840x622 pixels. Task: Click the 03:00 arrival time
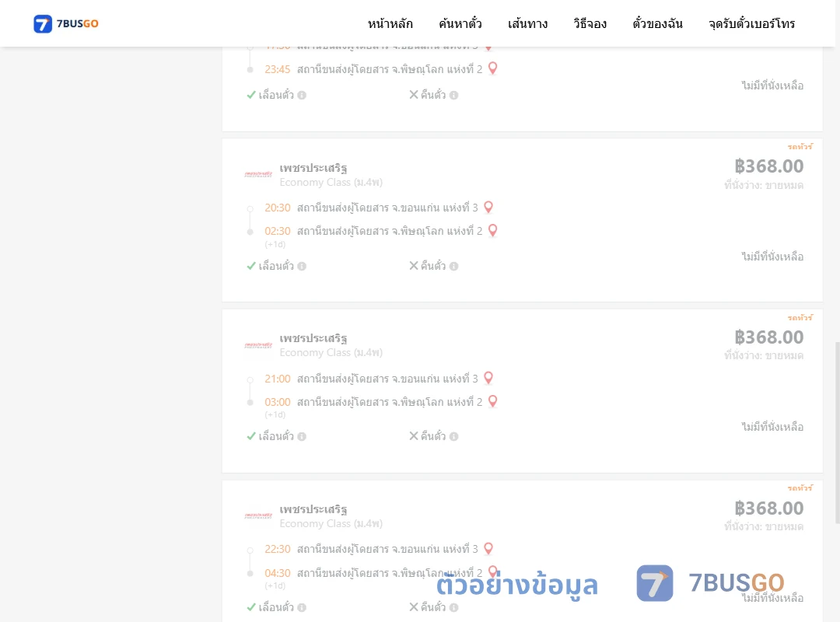click(x=278, y=402)
